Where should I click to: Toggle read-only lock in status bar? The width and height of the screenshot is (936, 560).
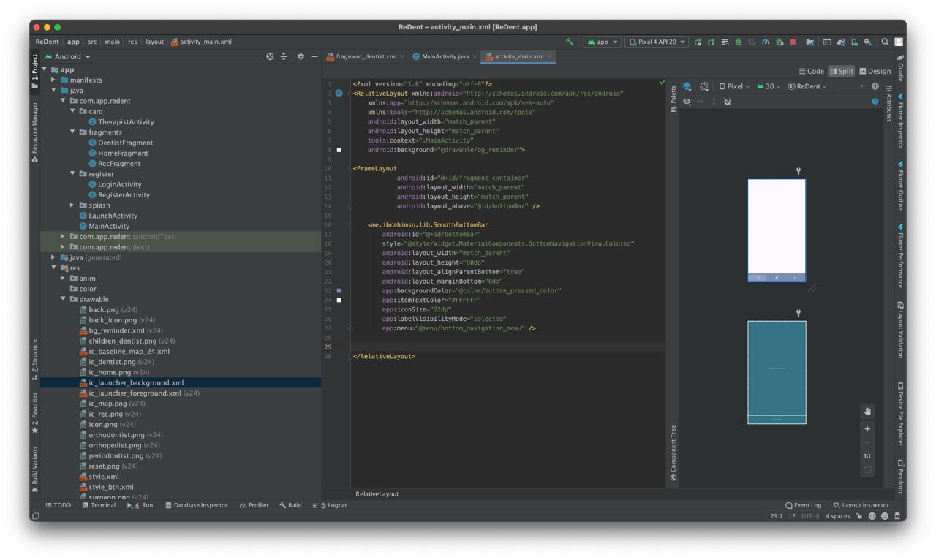pyautogui.click(x=859, y=516)
